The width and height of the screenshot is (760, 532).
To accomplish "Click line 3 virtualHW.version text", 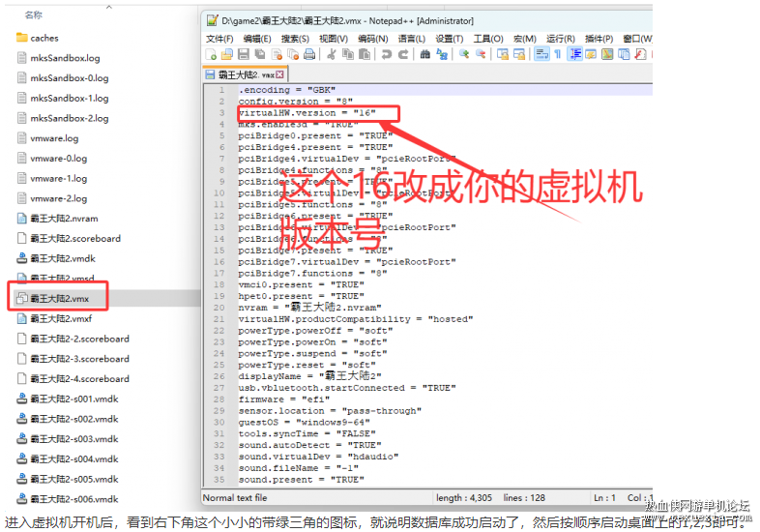I will [x=307, y=113].
